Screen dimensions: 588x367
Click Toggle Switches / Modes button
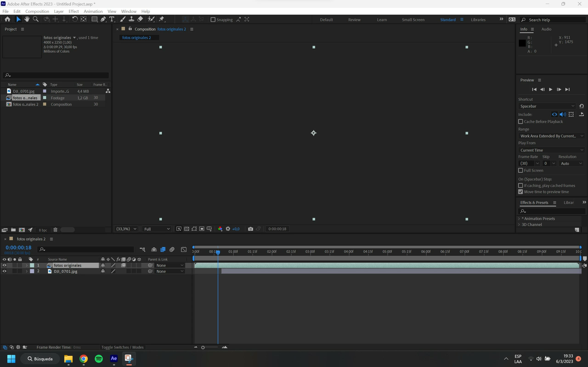122,347
